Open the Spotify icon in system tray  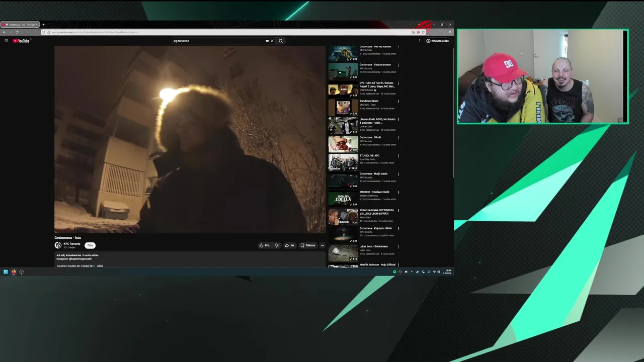click(395, 272)
